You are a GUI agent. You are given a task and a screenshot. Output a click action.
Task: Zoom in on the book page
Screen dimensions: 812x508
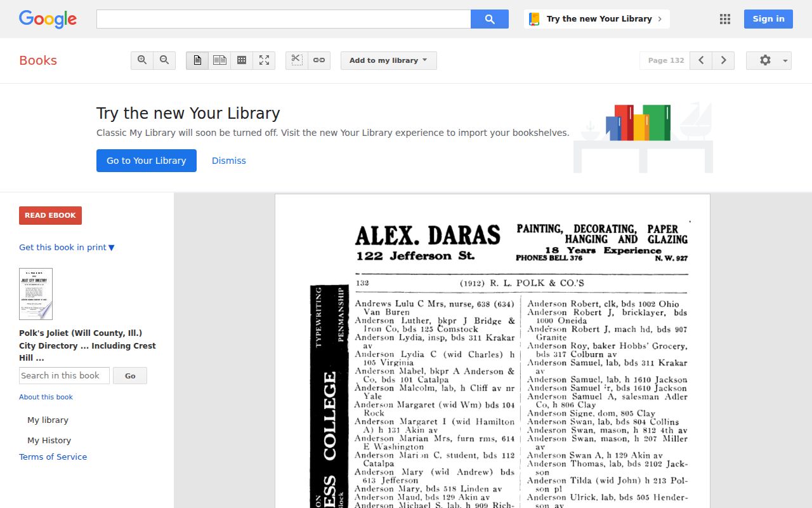(142, 60)
